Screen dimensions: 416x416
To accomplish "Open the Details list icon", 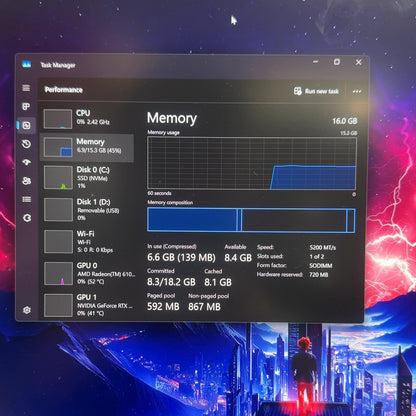I will (x=26, y=199).
